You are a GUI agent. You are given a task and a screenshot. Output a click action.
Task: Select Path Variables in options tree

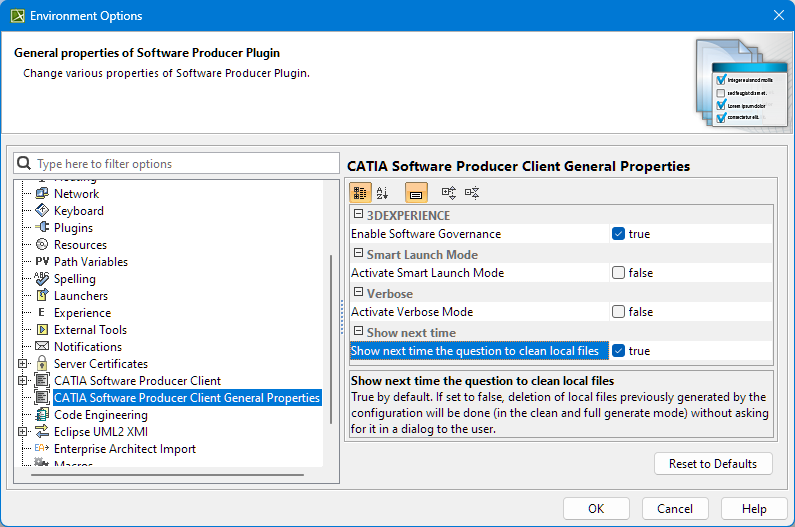pos(89,262)
